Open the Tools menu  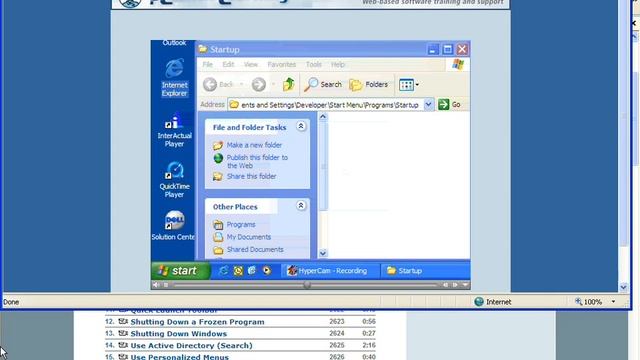tap(313, 64)
